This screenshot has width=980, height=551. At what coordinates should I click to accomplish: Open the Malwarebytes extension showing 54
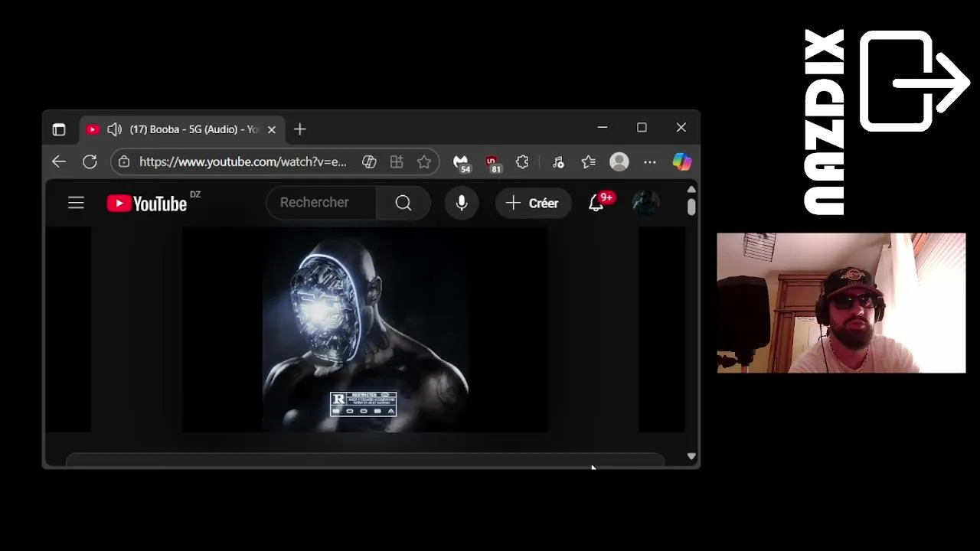click(x=461, y=162)
